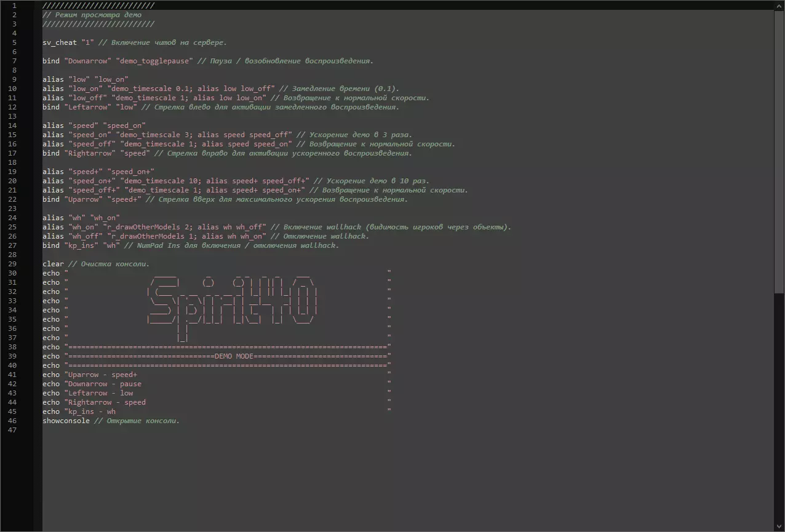Click the "demo_timescale 1; alias low low_on" string

tap(188, 98)
